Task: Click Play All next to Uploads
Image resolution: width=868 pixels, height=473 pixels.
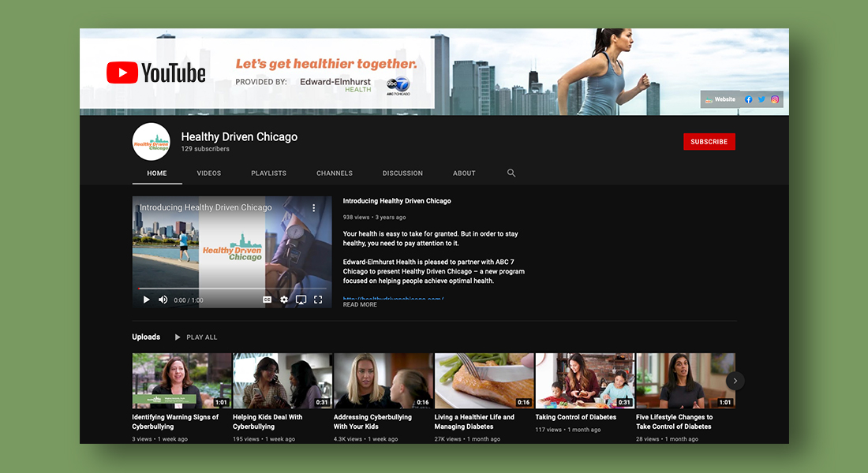Action: click(196, 337)
